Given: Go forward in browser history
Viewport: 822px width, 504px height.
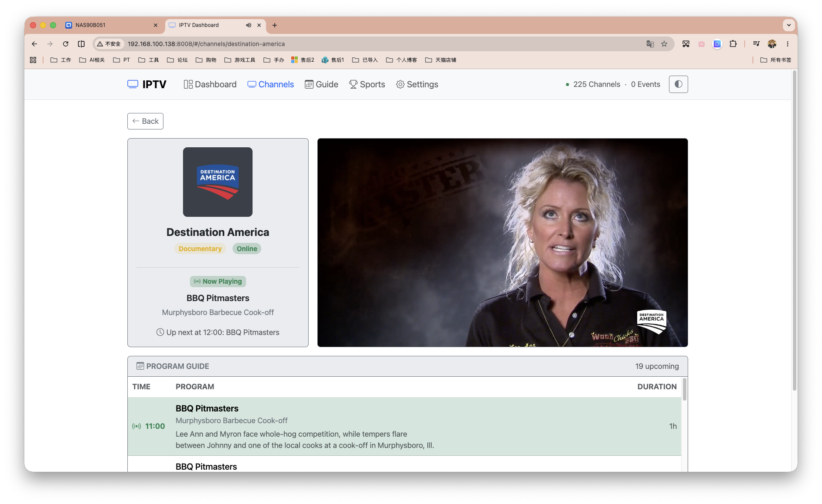Looking at the screenshot, I should tap(50, 44).
